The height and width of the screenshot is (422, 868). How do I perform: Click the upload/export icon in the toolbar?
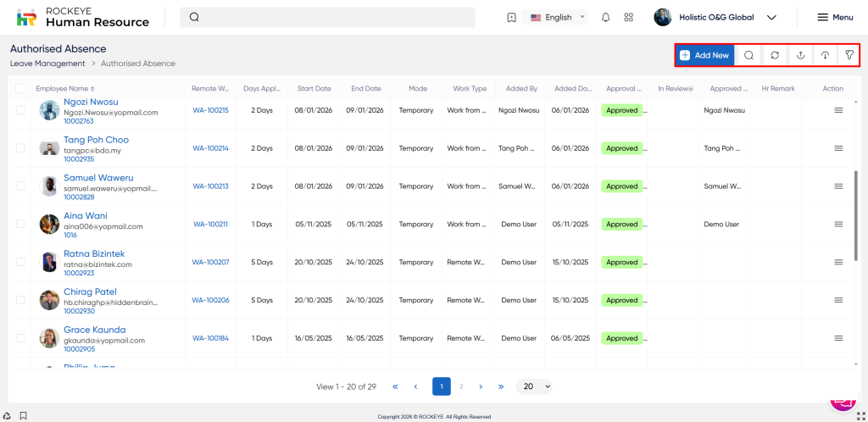pyautogui.click(x=799, y=55)
